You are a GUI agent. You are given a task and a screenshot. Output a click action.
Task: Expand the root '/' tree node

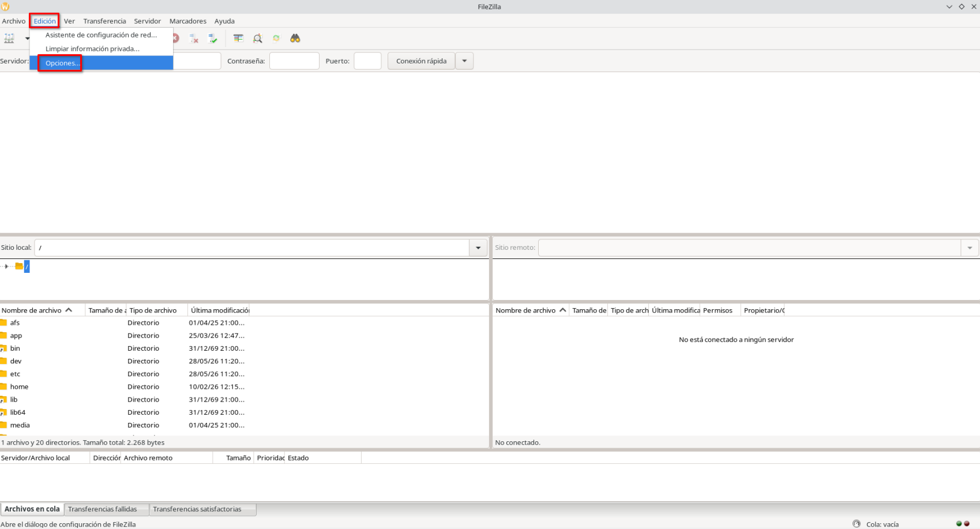[6, 266]
